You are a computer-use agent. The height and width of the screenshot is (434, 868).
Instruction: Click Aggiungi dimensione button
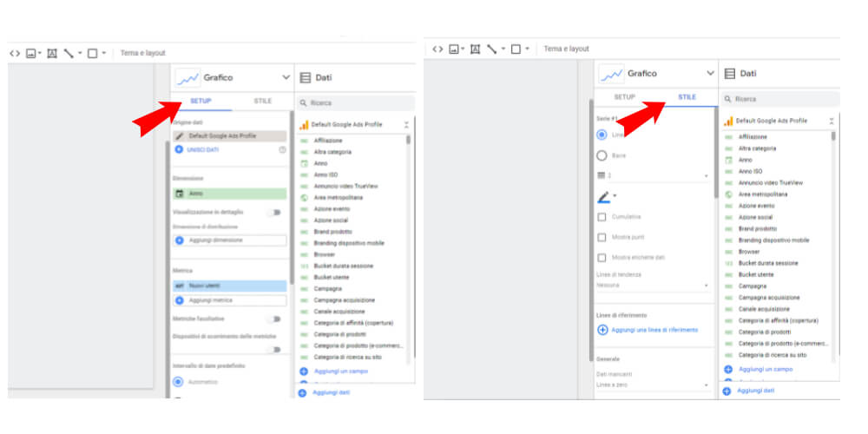(x=230, y=240)
